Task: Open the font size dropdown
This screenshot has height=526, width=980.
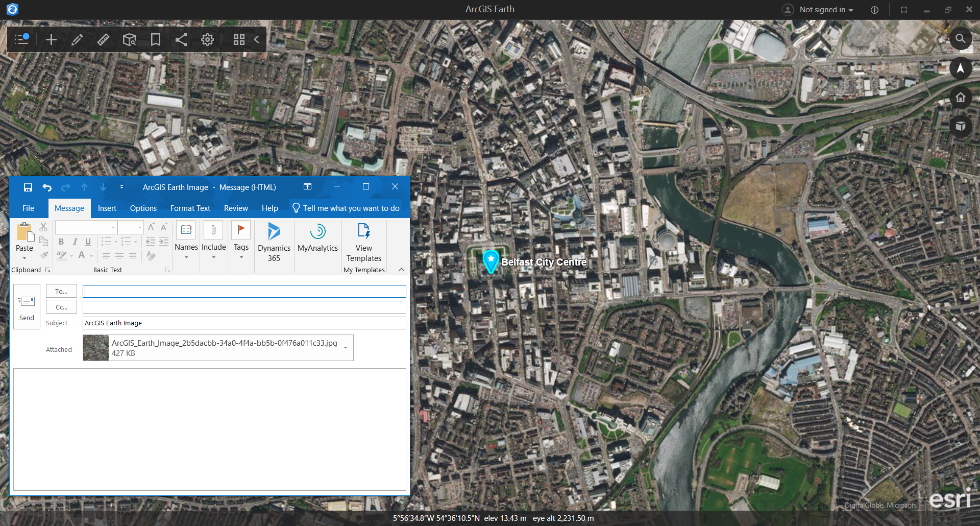Action: [140, 227]
